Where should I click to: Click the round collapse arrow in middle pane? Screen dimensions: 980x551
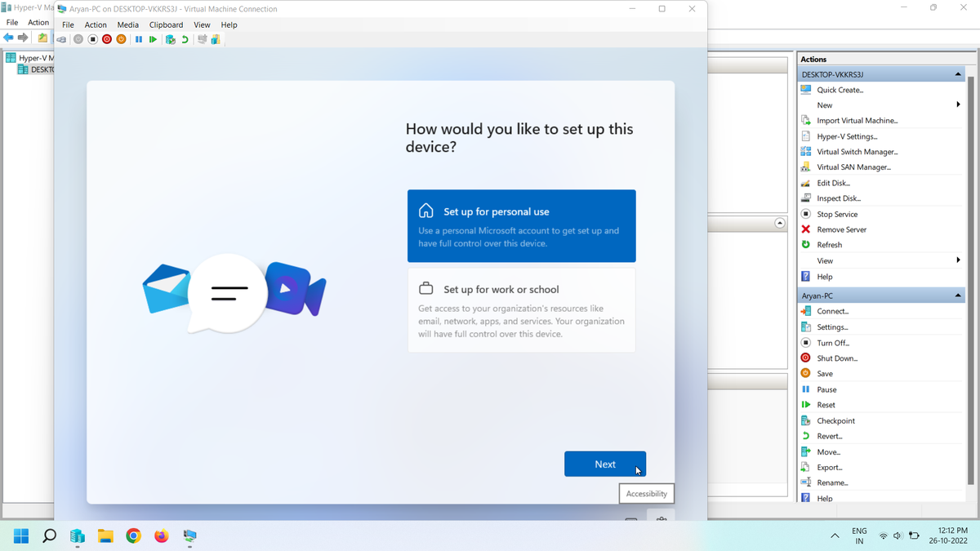pos(780,224)
